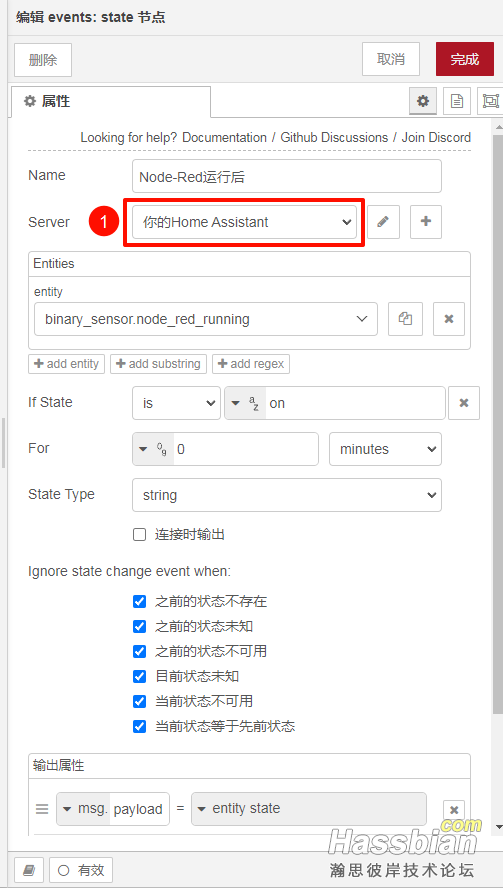Click the vertical scrollbar of the panel
503x888 pixels.
click(498, 425)
